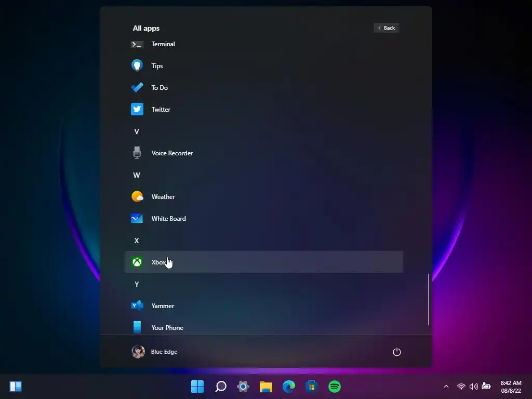
Task: Jump to letter W section header
Action: tap(137, 175)
